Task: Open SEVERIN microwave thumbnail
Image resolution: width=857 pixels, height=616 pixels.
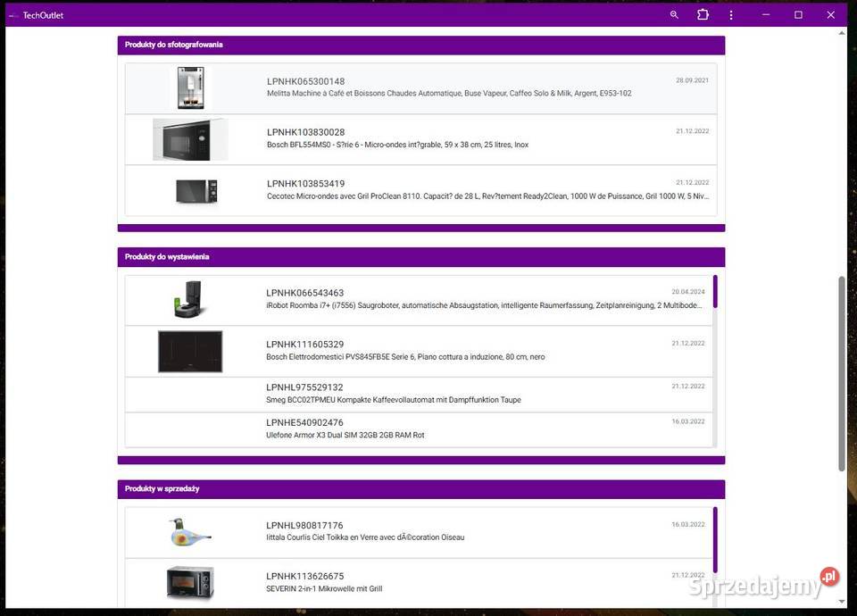Action: coord(190,583)
